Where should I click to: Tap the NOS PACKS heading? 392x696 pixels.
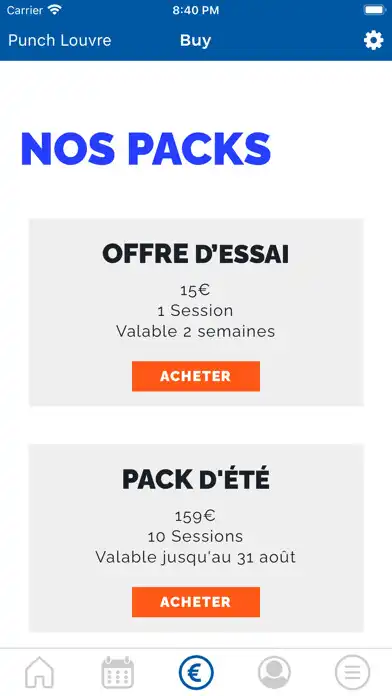point(146,149)
